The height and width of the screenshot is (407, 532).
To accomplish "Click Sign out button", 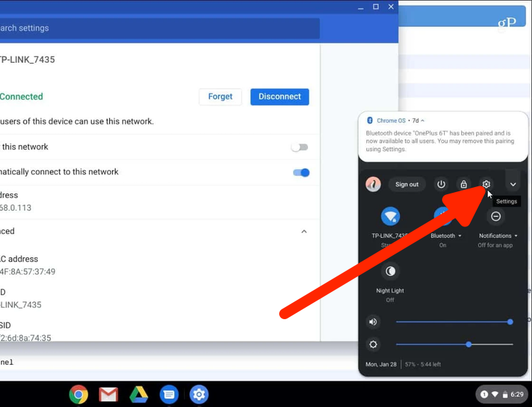I will [x=407, y=184].
